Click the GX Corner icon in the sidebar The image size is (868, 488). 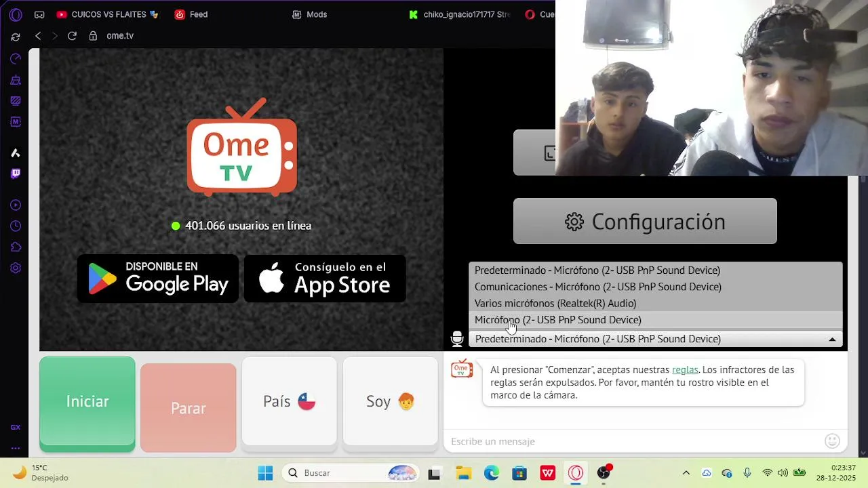[16, 428]
